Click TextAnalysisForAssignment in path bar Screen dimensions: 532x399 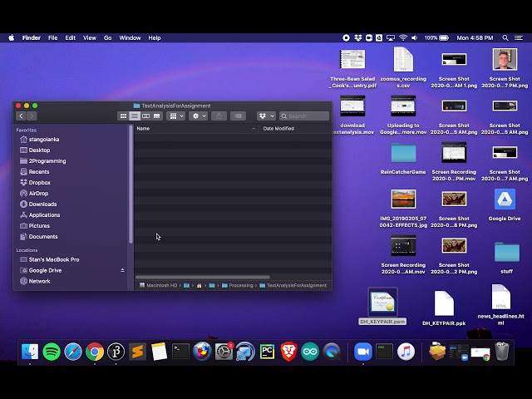tap(293, 285)
